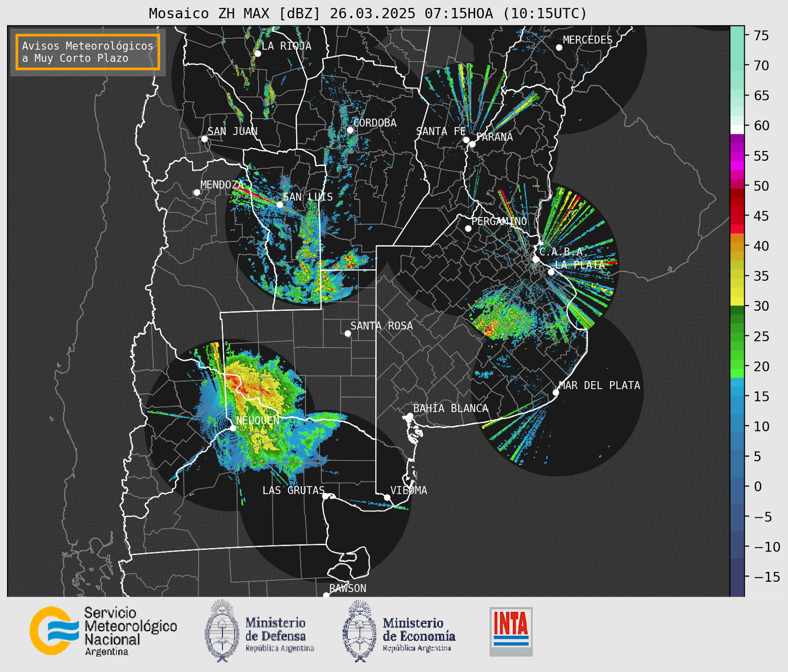Click the LA PLATA city marker dot
788x672 pixels.
pos(551,272)
